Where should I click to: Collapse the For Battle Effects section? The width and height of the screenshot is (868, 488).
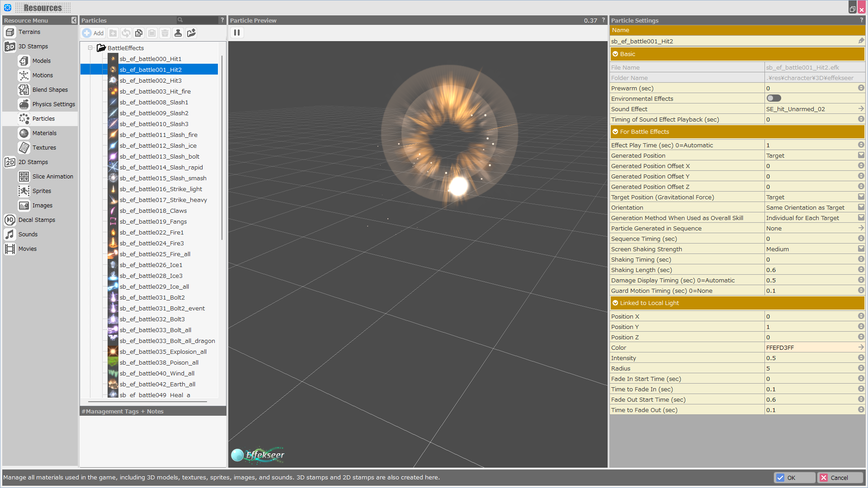click(615, 131)
